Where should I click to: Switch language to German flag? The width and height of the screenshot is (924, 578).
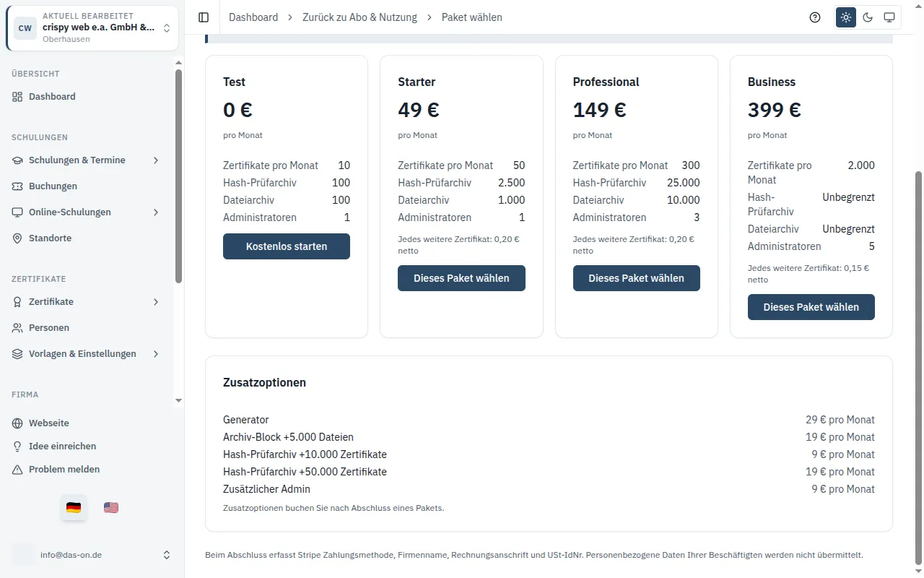coord(74,508)
